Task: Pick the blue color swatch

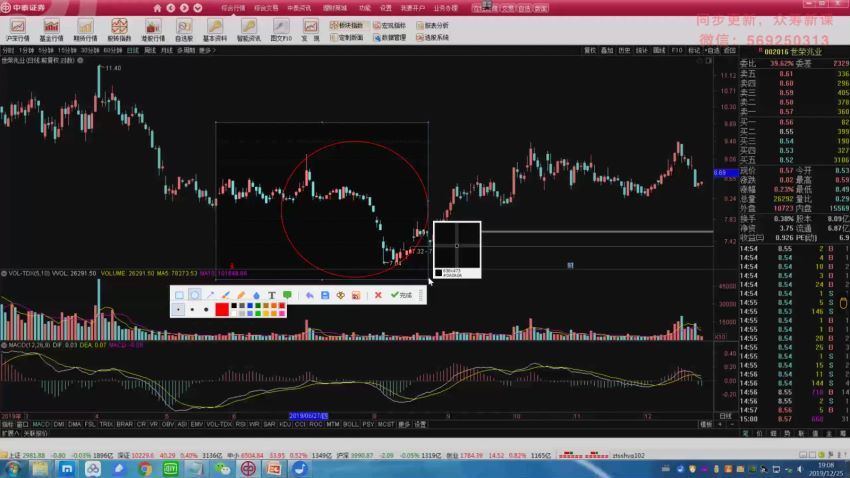Action: click(x=250, y=306)
